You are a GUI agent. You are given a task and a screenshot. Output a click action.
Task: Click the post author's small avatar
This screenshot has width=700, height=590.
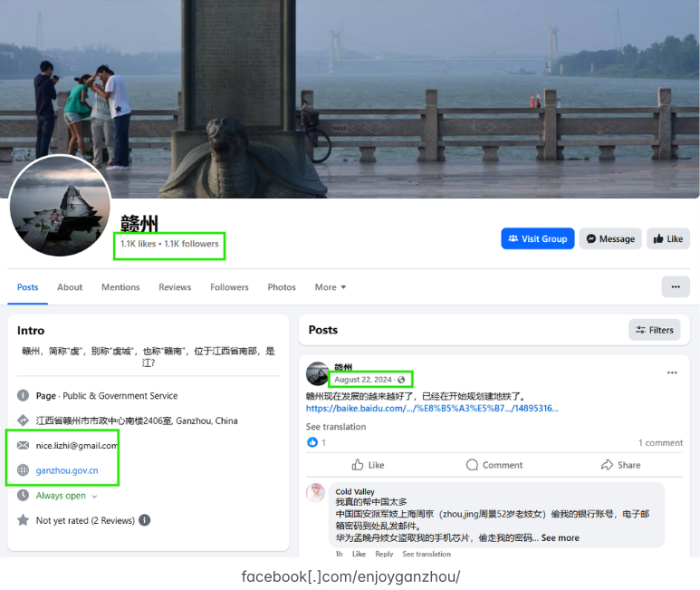(318, 373)
